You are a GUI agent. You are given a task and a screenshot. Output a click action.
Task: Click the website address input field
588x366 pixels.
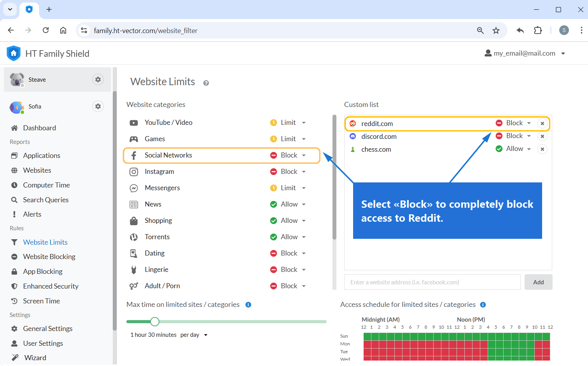click(x=432, y=282)
